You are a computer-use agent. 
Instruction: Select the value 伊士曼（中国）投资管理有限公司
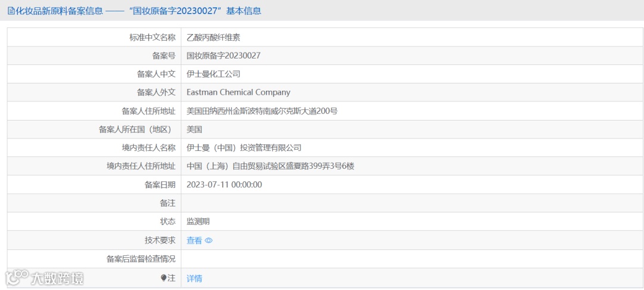[x=244, y=148]
